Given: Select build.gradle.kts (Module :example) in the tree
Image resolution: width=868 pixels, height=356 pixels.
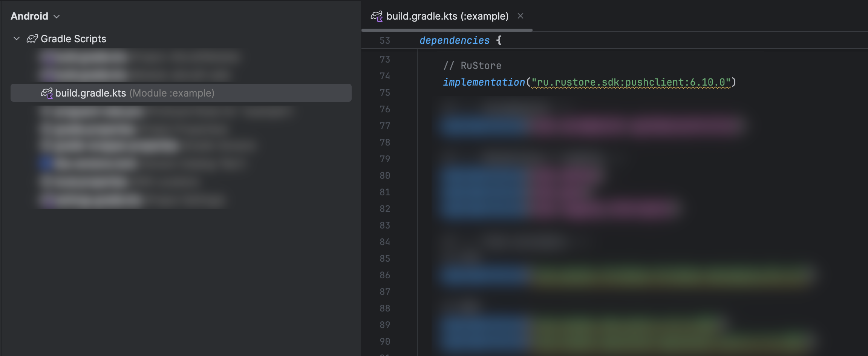Looking at the screenshot, I should [134, 93].
